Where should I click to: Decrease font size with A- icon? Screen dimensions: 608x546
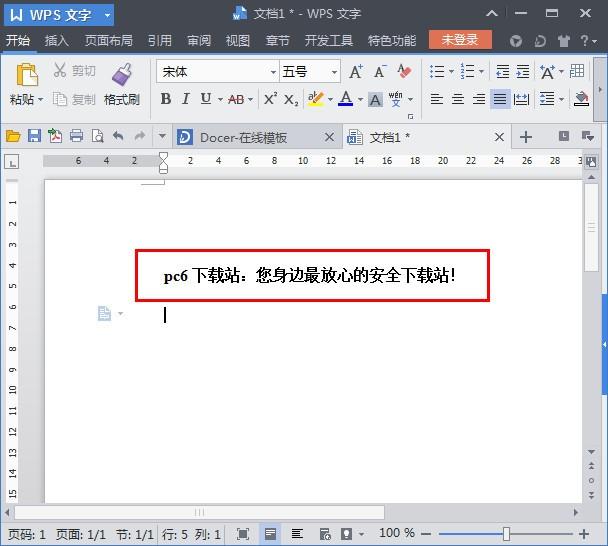click(x=380, y=71)
